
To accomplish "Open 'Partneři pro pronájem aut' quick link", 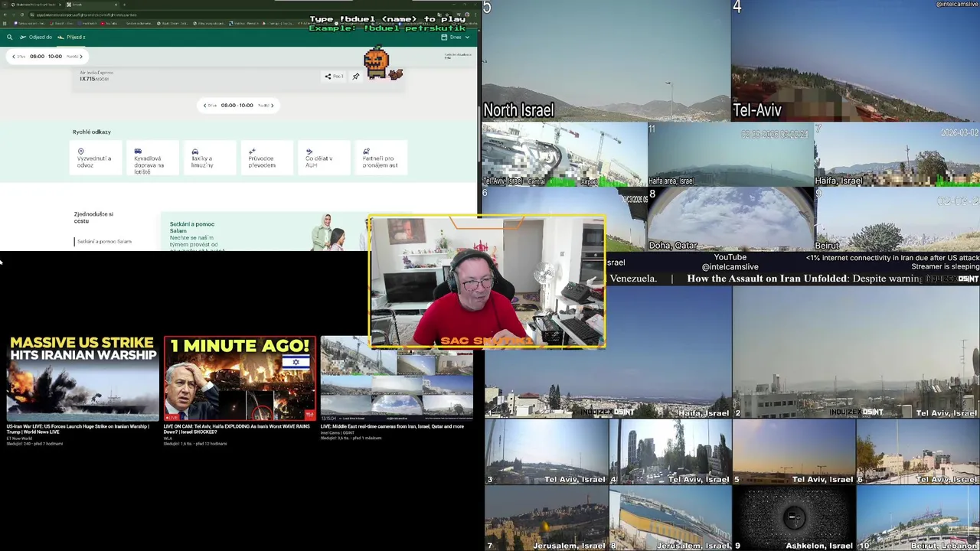I will coord(381,158).
